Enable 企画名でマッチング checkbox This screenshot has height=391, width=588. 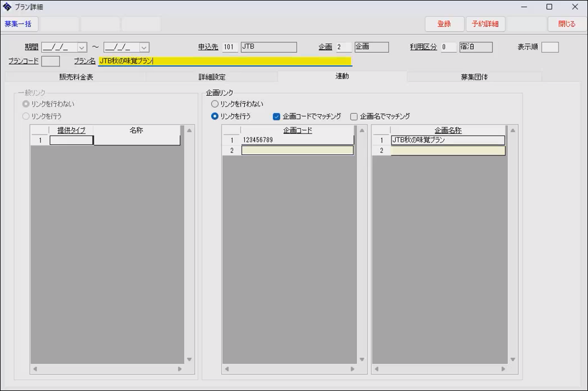click(353, 117)
